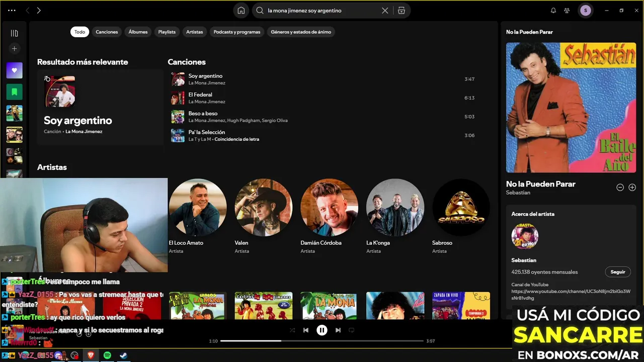Play Beso a beso in Canciones list
644x362 pixels.
[x=323, y=117]
